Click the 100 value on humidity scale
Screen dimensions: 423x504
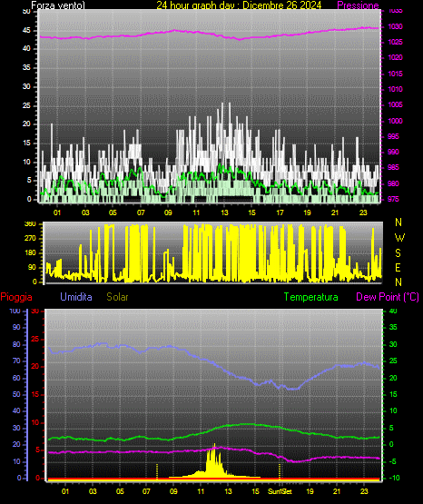coord(15,311)
